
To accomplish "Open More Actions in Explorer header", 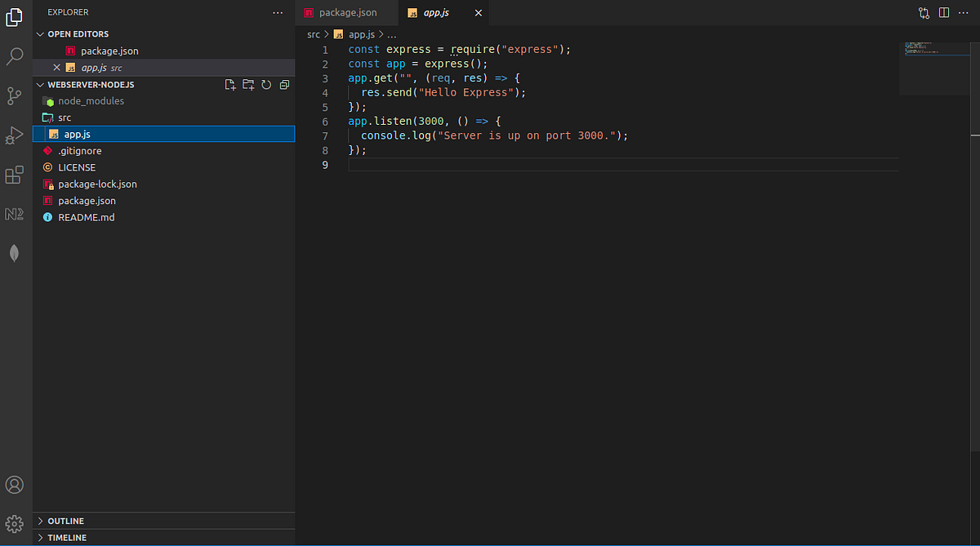I will 278,12.
